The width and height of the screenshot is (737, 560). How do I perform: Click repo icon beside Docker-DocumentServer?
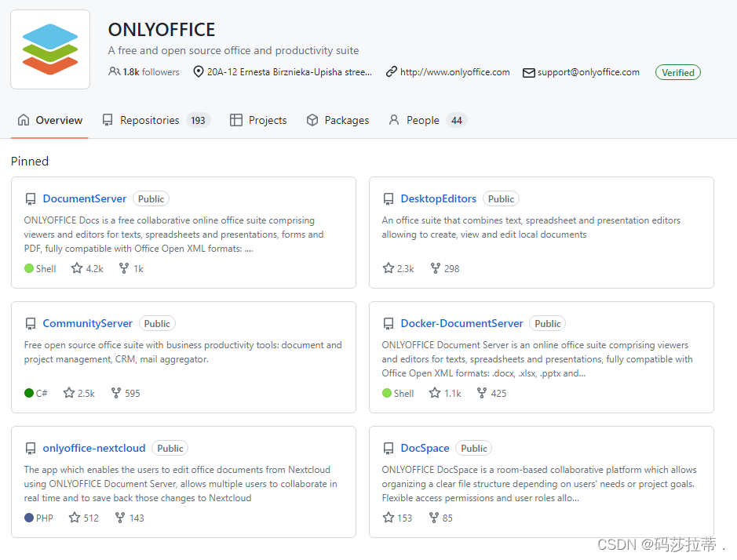tap(389, 324)
